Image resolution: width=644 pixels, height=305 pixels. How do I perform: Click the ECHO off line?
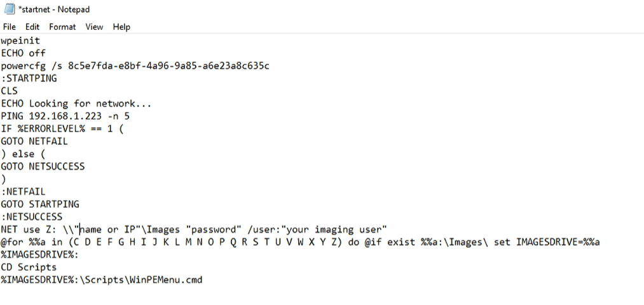click(24, 53)
